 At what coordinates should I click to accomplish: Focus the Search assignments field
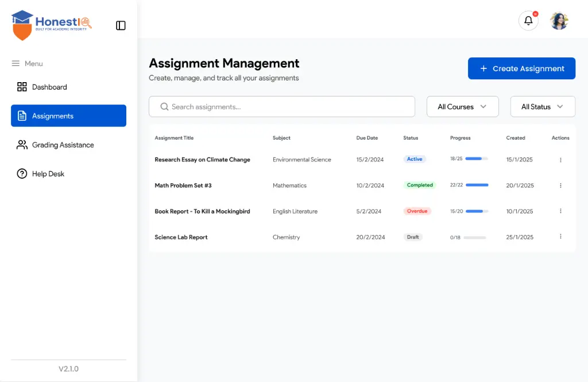pos(281,107)
